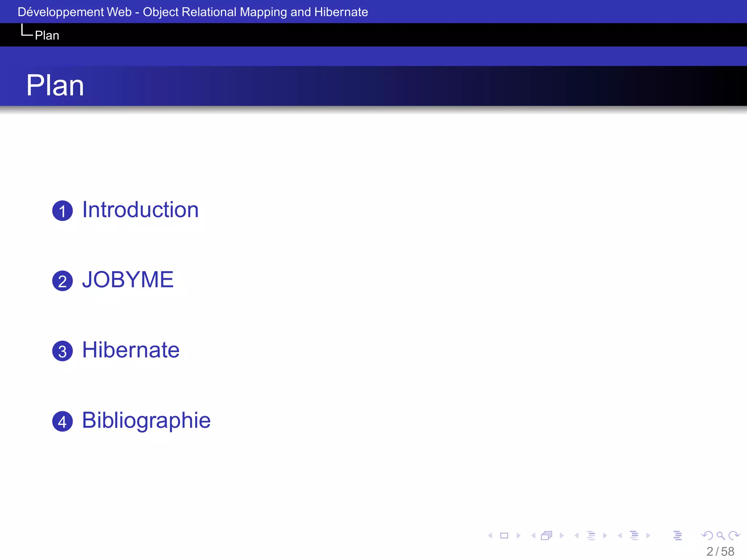Go to next section arrow
Screen dimensions: 747x560
pyautogui.click(x=648, y=536)
